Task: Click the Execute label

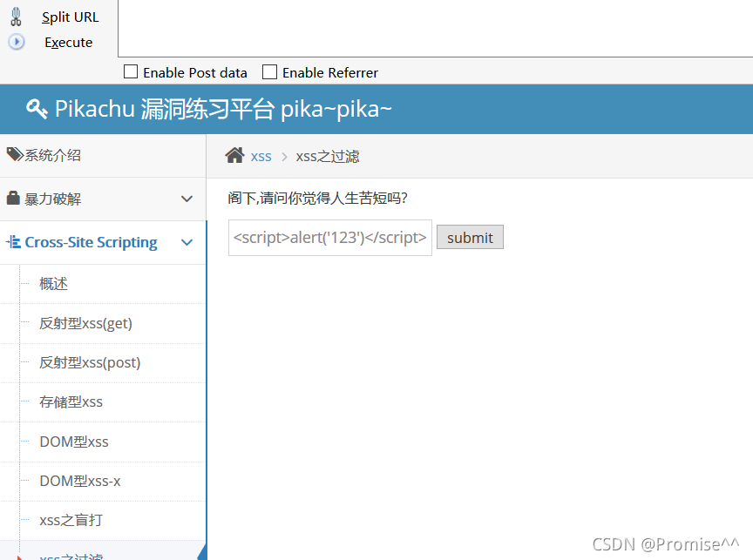Action: [68, 42]
